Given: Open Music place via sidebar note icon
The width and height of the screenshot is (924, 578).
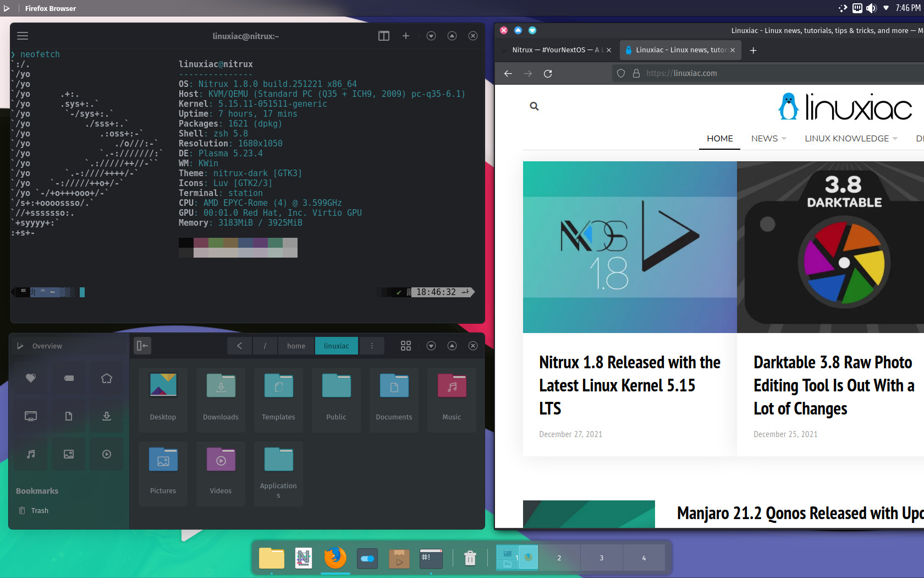Looking at the screenshot, I should (31, 454).
